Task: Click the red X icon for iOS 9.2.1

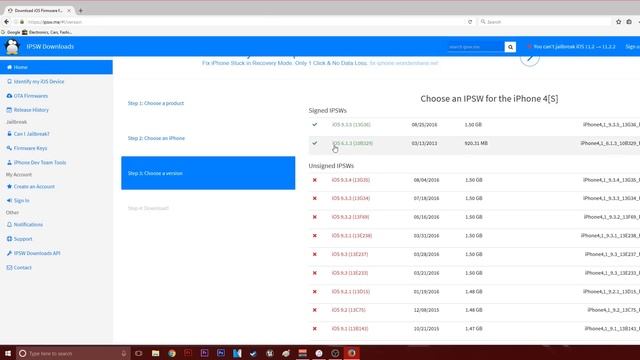Action: coord(315,292)
